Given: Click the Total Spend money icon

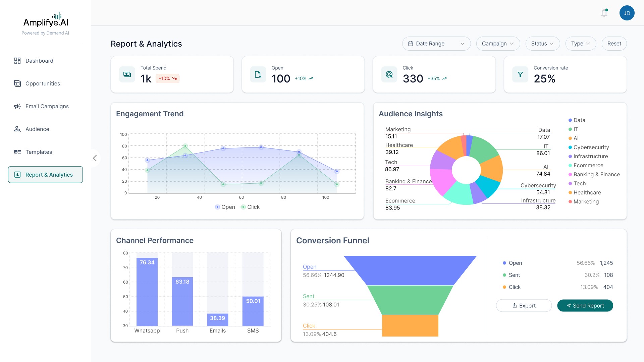Looking at the screenshot, I should (127, 74).
